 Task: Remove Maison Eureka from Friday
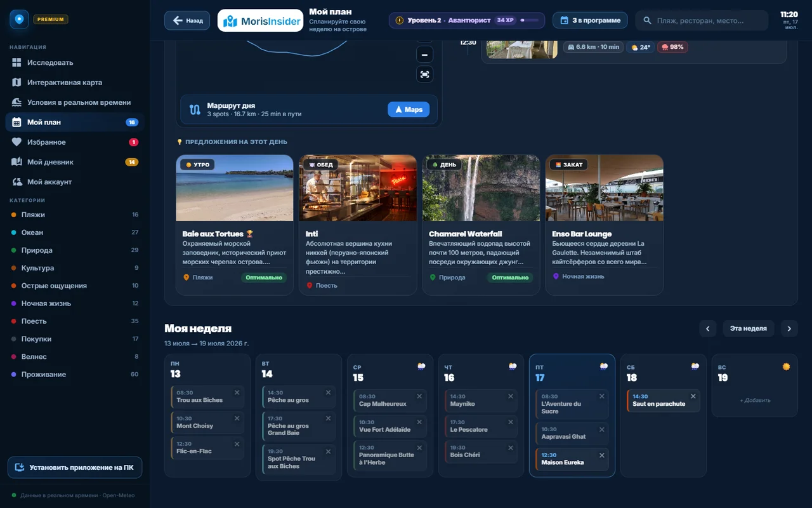pos(602,455)
